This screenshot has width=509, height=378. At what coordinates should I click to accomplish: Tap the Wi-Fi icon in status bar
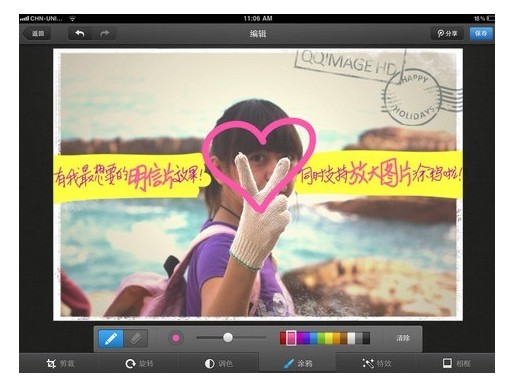72,19
